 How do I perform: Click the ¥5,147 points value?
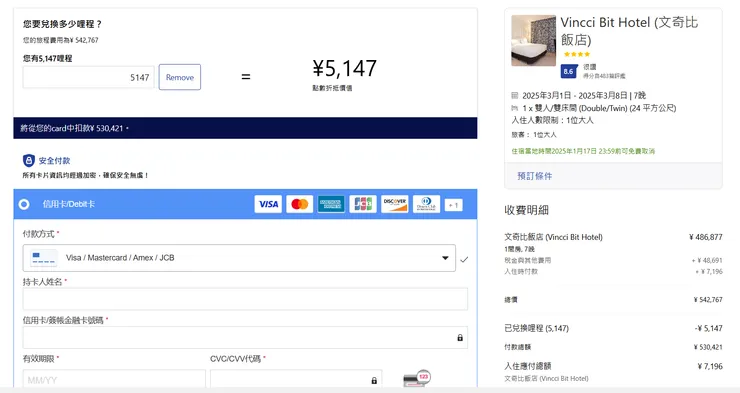[345, 69]
